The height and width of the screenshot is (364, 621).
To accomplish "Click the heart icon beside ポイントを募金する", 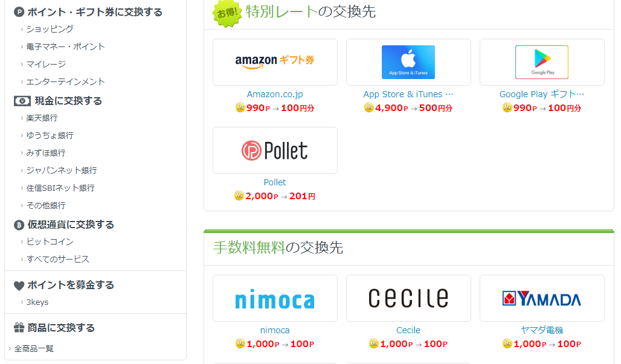I will coord(19,286).
